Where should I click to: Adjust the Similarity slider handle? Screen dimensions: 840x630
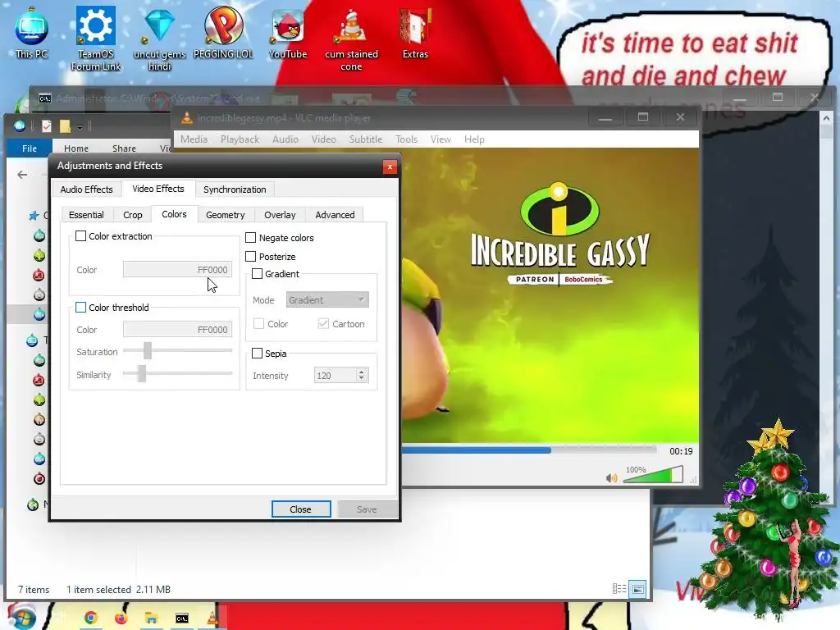tap(141, 373)
